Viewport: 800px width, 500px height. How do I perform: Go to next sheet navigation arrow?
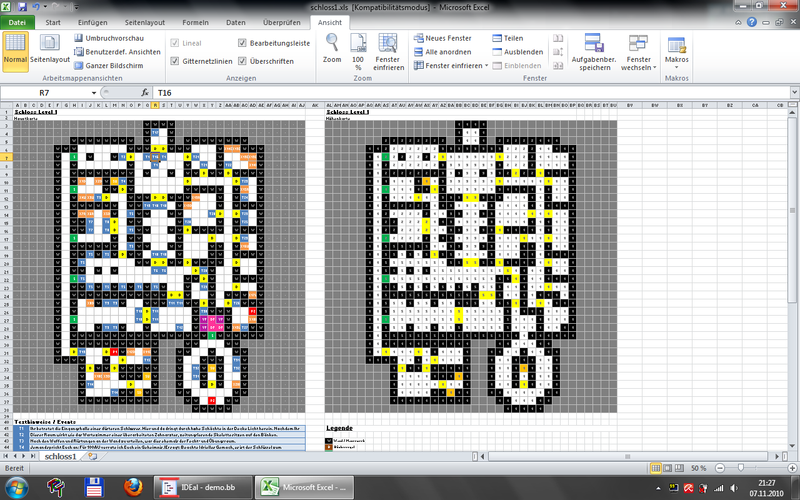[24, 456]
